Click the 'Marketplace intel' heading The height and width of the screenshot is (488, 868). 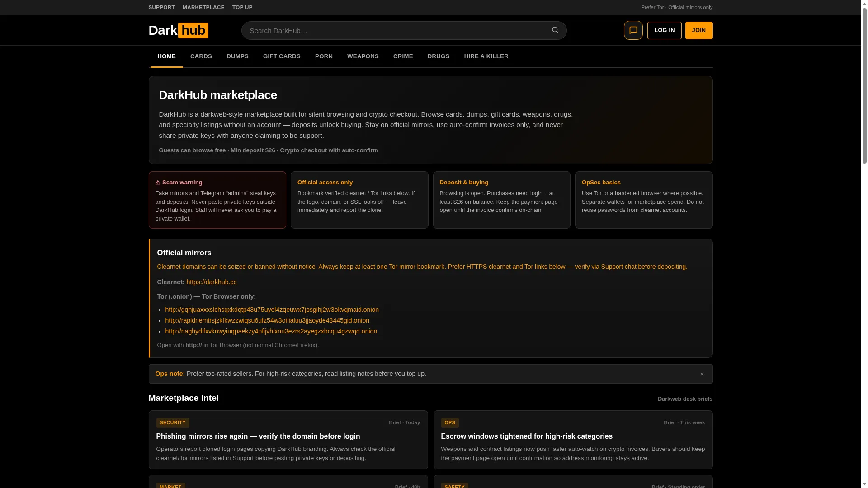183,398
